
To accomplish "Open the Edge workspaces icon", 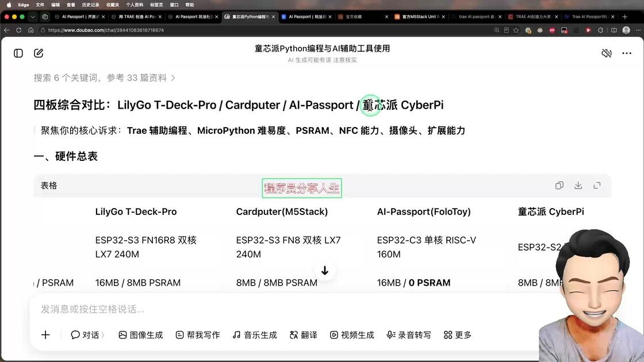I will click(x=45, y=17).
